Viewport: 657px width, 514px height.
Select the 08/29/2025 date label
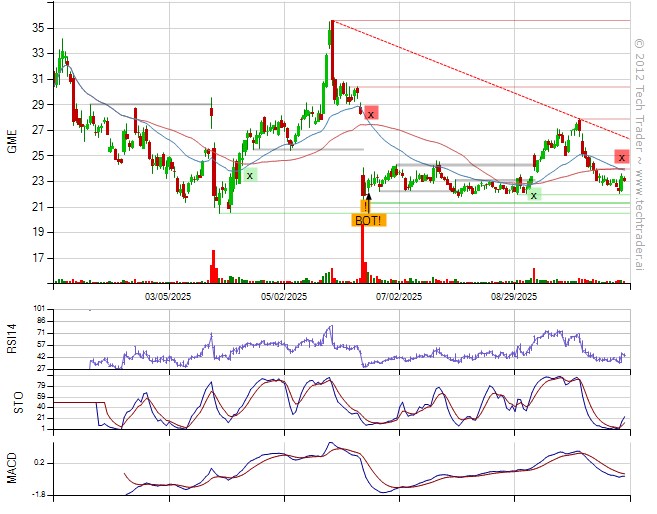tap(514, 297)
